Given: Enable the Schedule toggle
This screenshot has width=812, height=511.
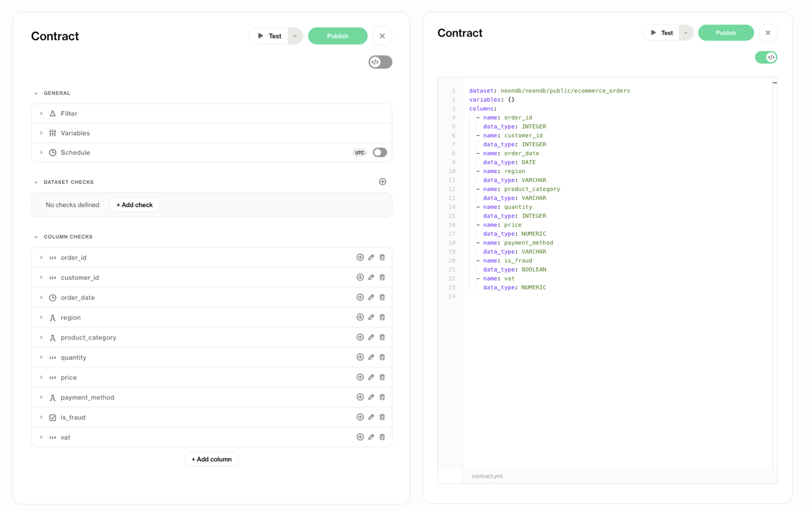Looking at the screenshot, I should (x=380, y=152).
